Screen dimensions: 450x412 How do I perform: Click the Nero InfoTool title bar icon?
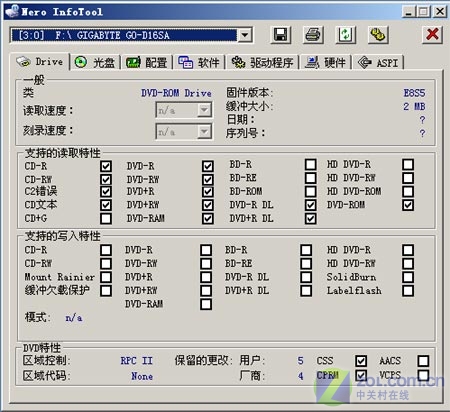click(x=12, y=11)
